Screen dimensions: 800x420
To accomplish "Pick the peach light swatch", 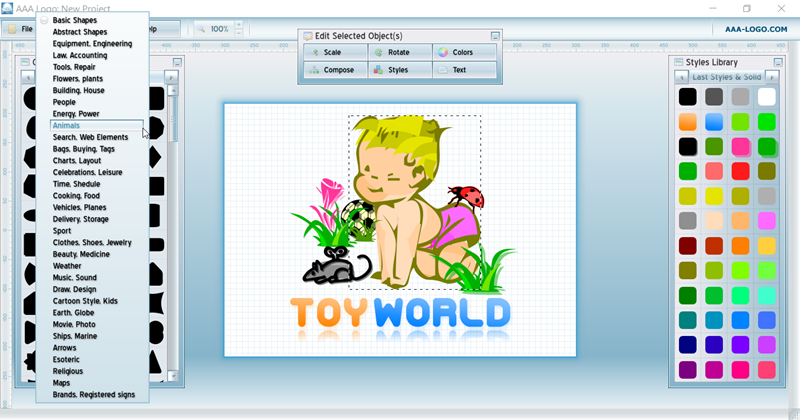I will (x=714, y=221).
